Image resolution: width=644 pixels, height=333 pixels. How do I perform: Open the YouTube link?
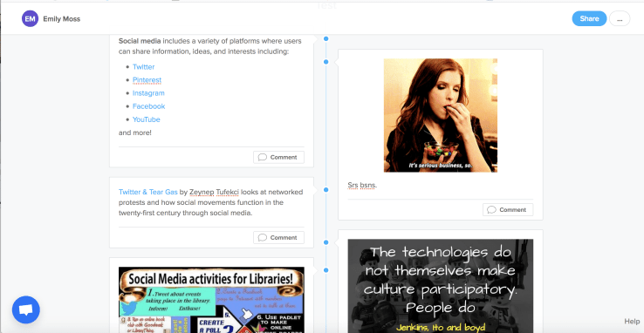click(x=147, y=119)
